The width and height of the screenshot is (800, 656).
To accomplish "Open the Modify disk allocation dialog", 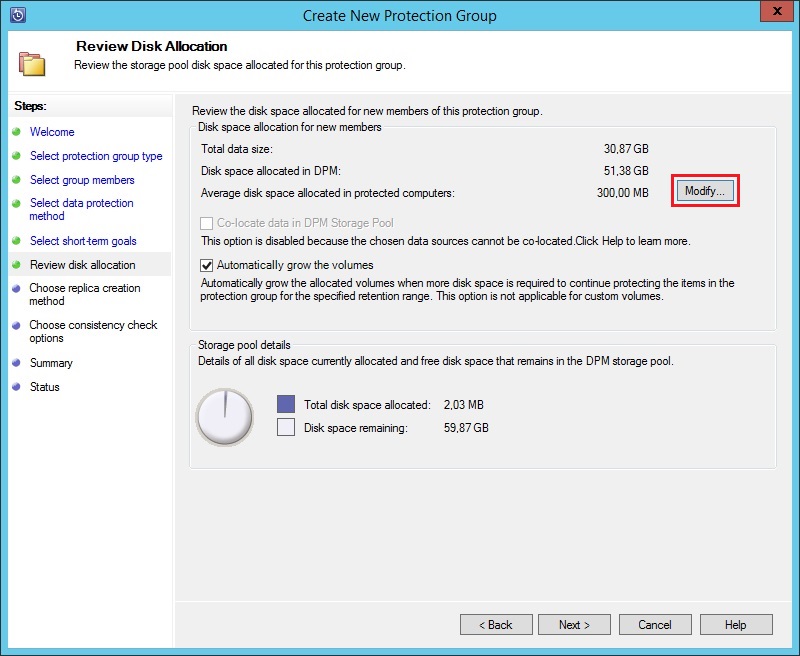I will click(705, 190).
